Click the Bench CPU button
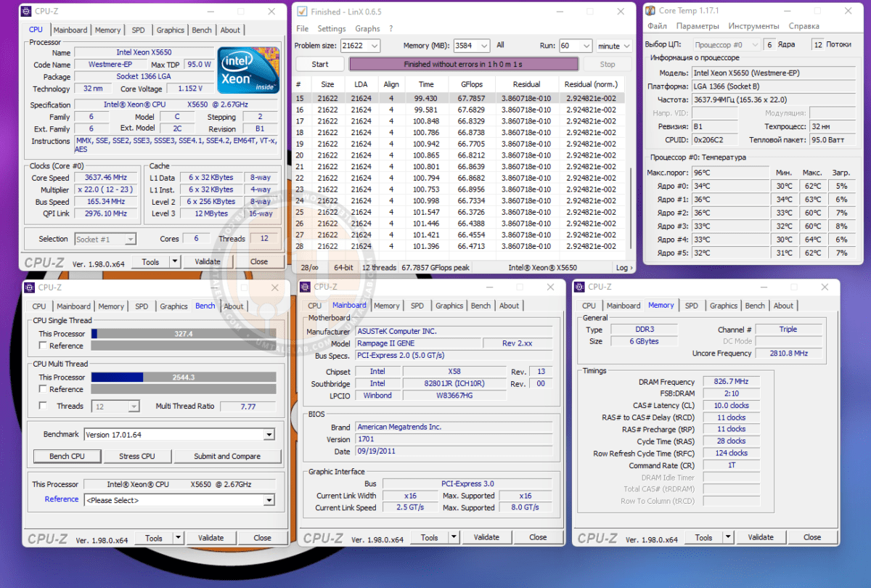This screenshot has width=871, height=588. (67, 457)
